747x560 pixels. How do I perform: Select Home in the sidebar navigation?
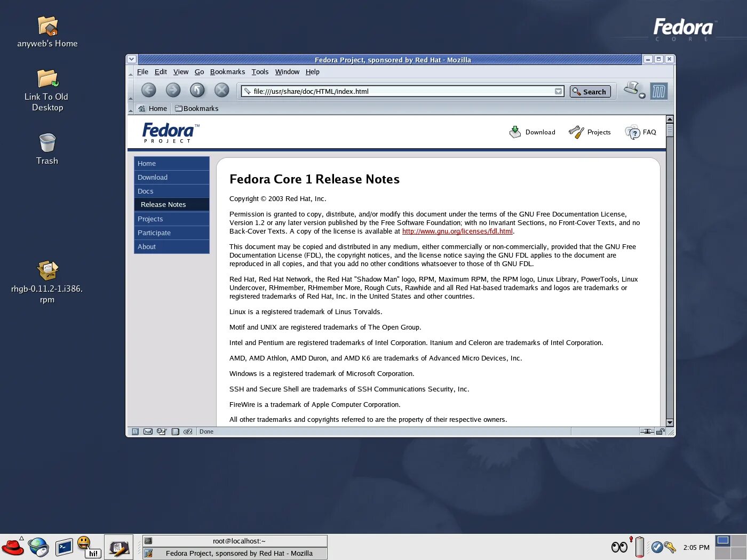172,163
